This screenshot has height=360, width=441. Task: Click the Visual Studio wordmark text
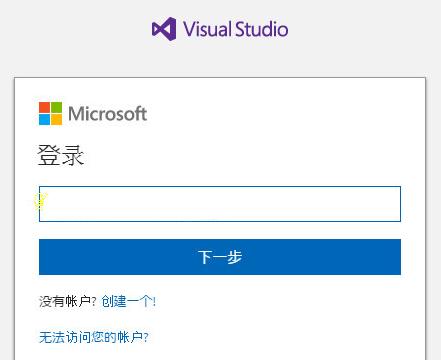[x=236, y=29]
